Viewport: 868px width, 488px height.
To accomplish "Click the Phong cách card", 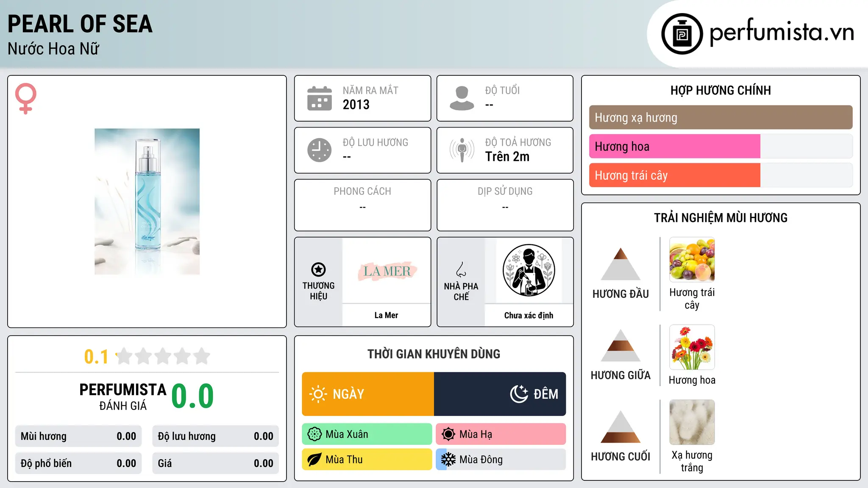I will click(362, 205).
